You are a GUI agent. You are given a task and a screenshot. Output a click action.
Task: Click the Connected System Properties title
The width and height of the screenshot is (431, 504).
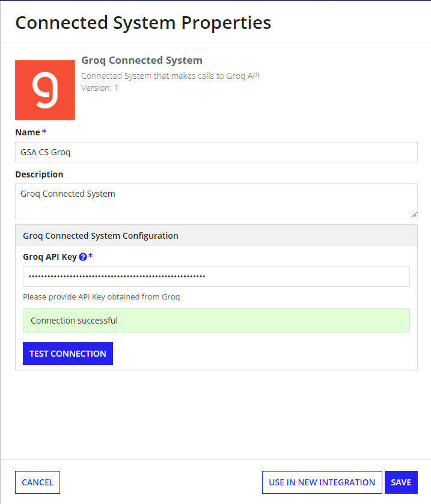pyautogui.click(x=143, y=23)
